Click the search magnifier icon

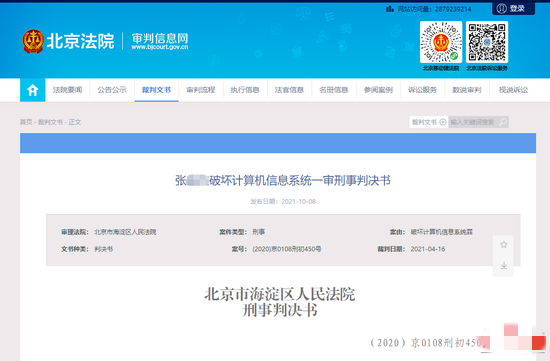(503, 122)
